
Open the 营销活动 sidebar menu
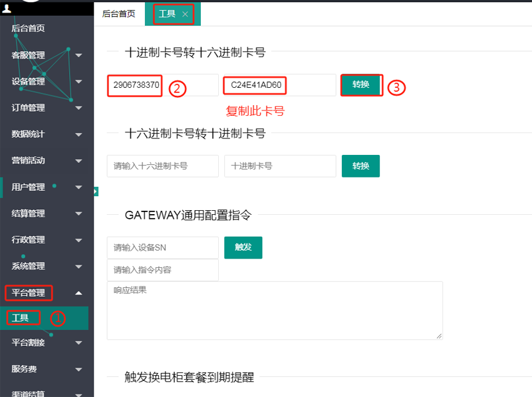point(28,160)
